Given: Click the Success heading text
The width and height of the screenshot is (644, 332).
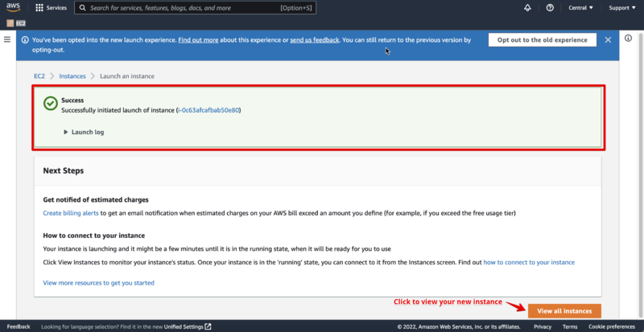Looking at the screenshot, I should pos(72,100).
